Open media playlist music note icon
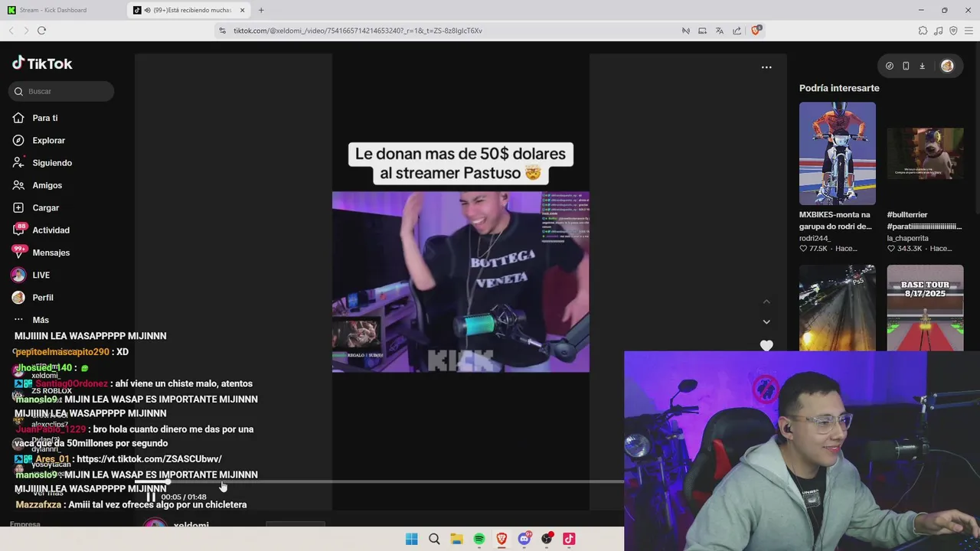 [939, 31]
